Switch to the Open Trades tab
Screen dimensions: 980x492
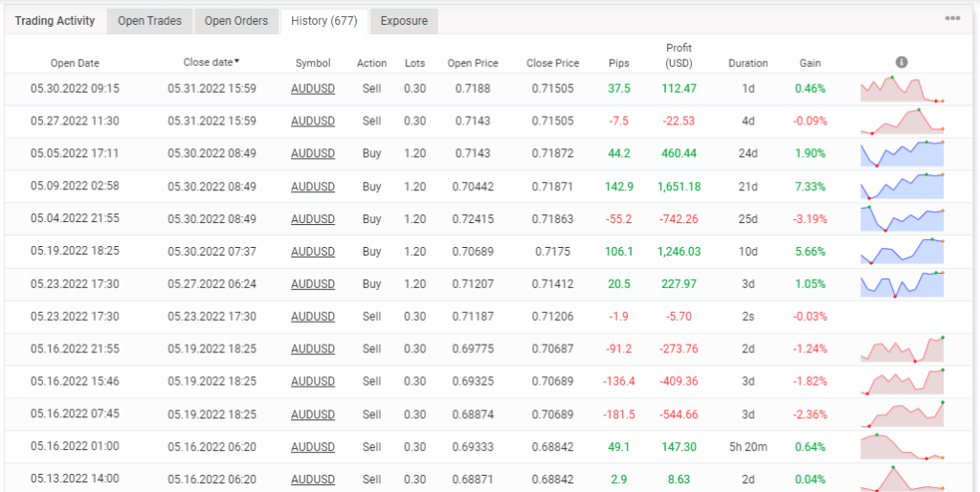coord(150,21)
